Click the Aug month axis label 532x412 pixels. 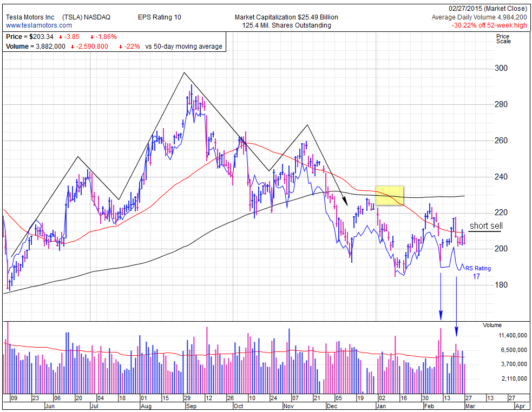[146, 406]
